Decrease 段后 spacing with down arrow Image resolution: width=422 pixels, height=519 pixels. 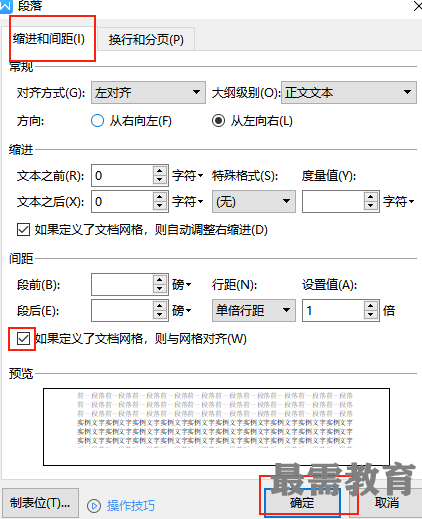(160, 315)
